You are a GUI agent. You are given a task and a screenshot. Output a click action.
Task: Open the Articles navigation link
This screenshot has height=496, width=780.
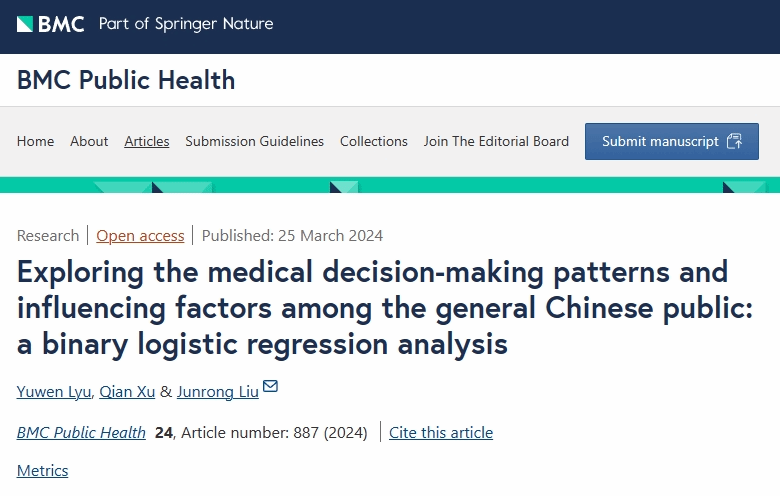tap(147, 141)
